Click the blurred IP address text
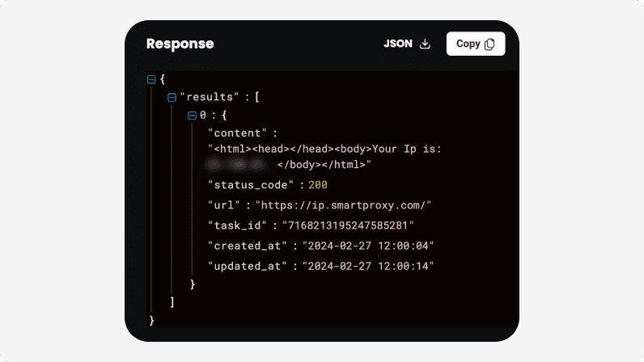This screenshot has width=644, height=362. tap(235, 165)
